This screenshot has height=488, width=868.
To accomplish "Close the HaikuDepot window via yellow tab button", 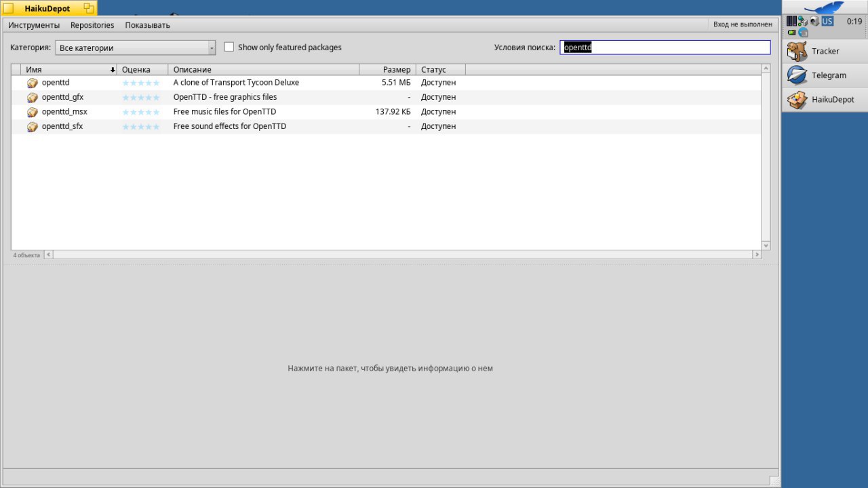I will (8, 9).
